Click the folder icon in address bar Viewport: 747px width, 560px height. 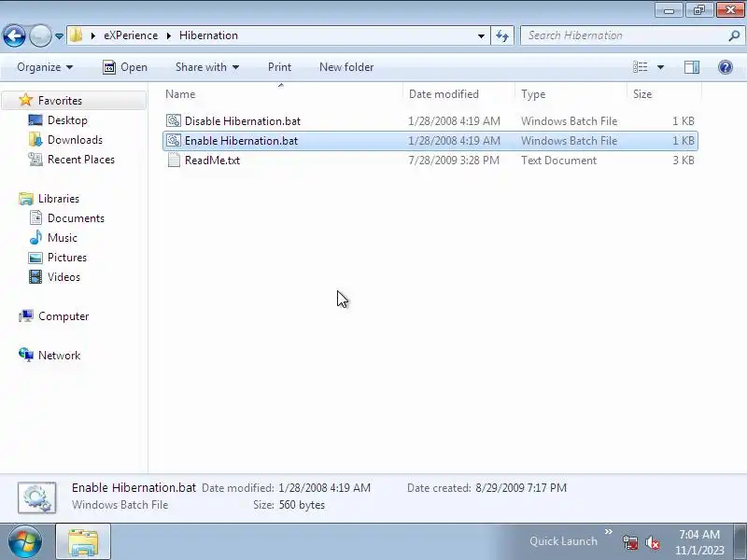(76, 35)
